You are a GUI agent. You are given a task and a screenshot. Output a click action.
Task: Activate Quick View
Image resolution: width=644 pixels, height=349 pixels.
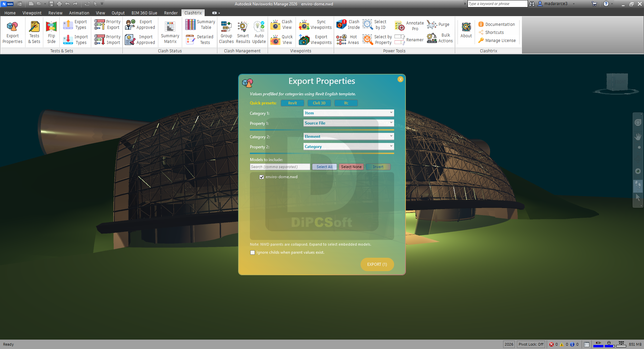click(x=281, y=40)
